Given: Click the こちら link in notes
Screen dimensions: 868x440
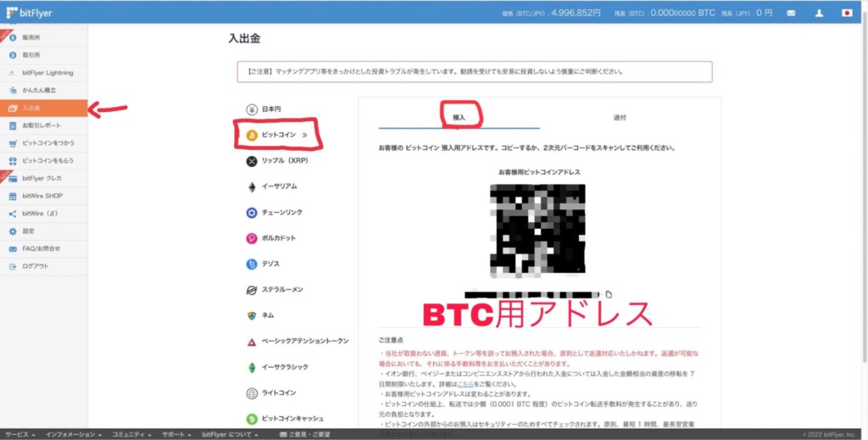Looking at the screenshot, I should (465, 384).
